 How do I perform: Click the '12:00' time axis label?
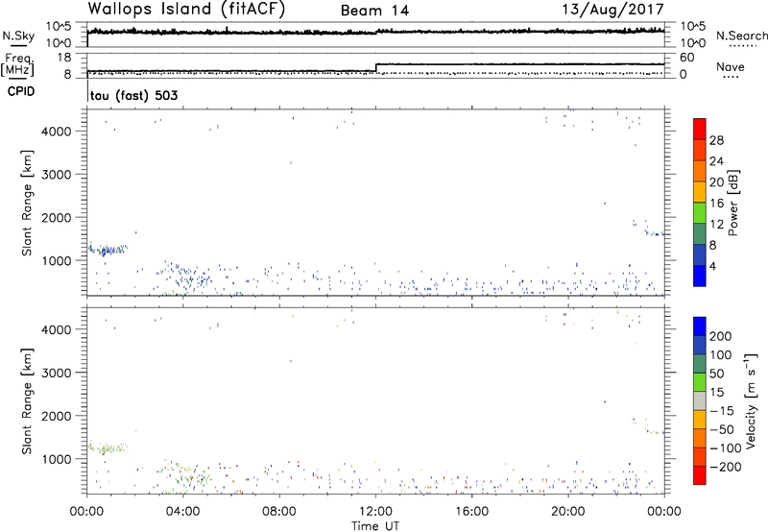coord(375,512)
